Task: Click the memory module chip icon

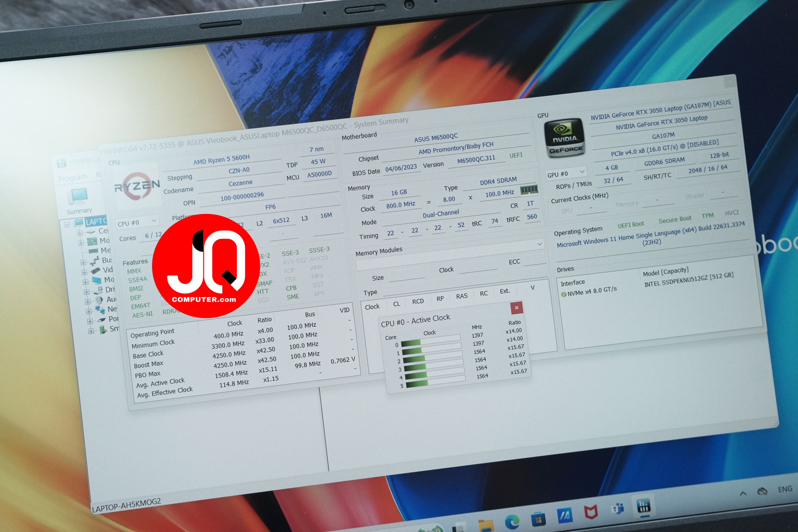Action: 529,190
